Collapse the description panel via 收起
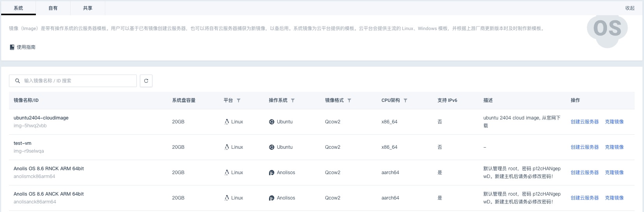The image size is (644, 212). point(630,8)
